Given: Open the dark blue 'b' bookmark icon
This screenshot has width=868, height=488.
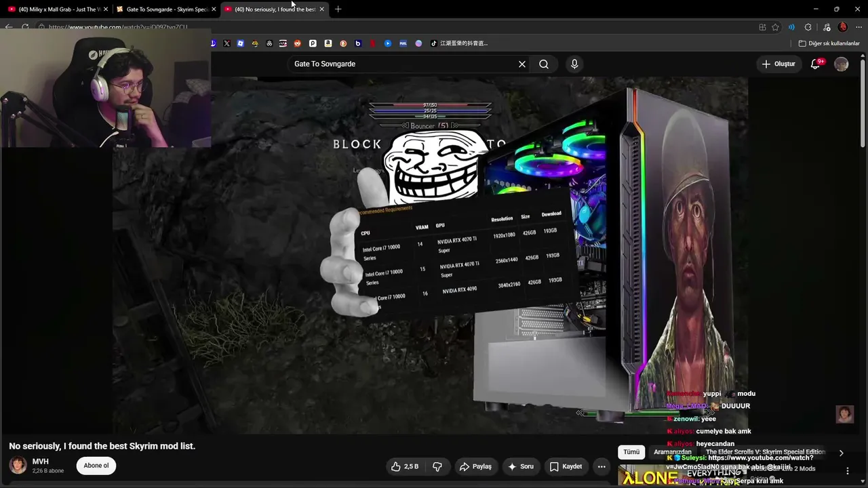Looking at the screenshot, I should pyautogui.click(x=358, y=43).
